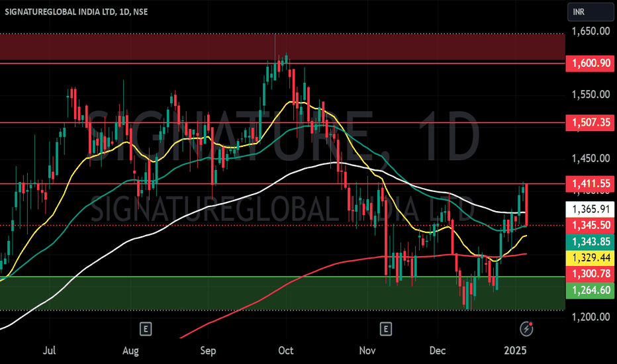Click the lightning flash icon near 2025
Screen dimensions: 617x364
coord(526,328)
